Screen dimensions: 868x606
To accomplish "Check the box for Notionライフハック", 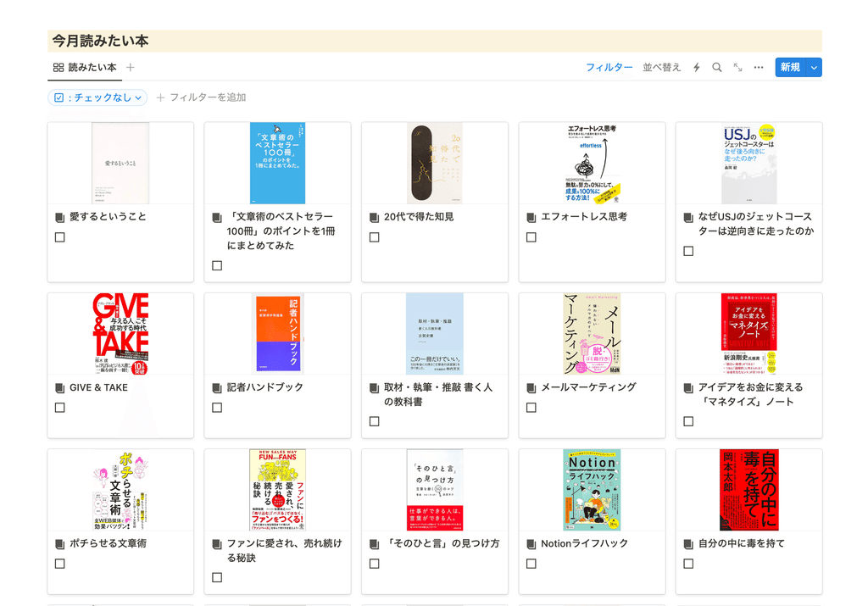I will (531, 564).
